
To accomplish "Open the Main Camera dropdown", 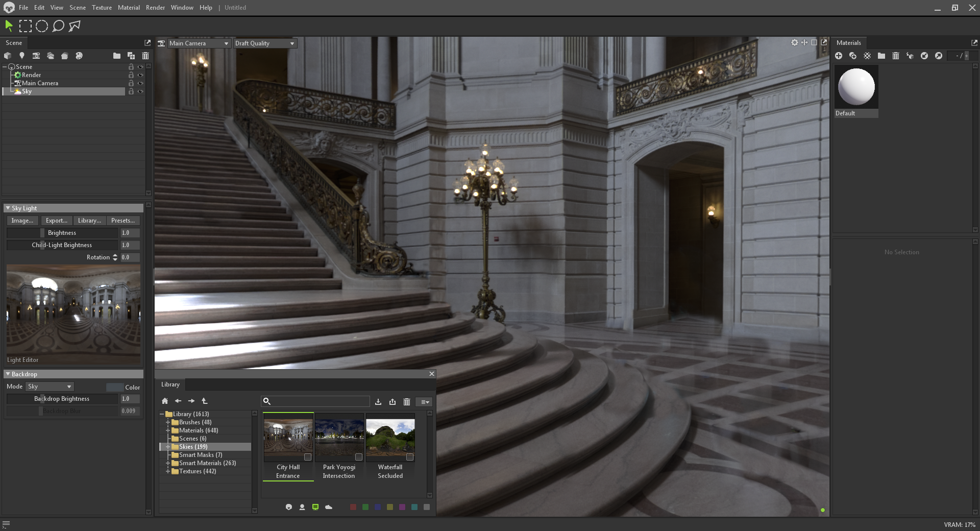I will pos(199,43).
